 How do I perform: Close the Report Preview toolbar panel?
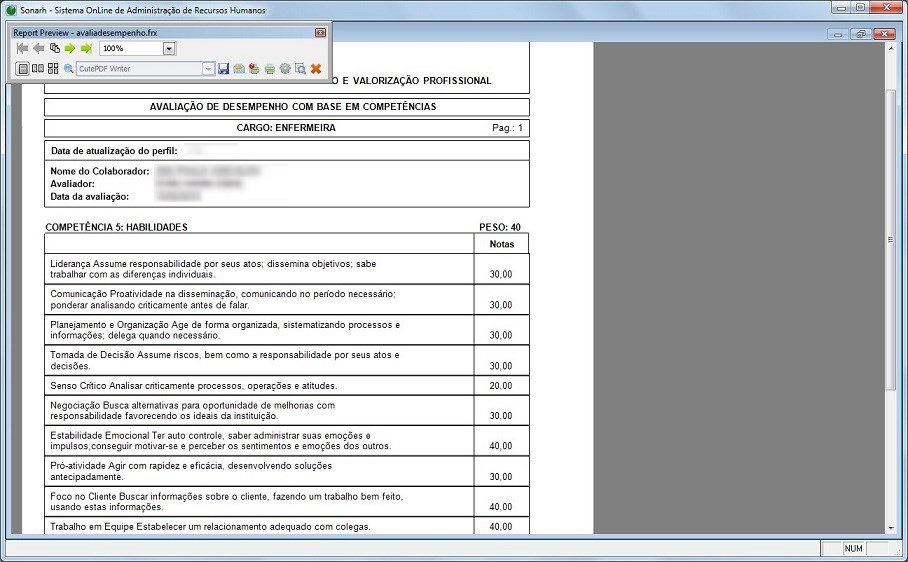point(320,33)
